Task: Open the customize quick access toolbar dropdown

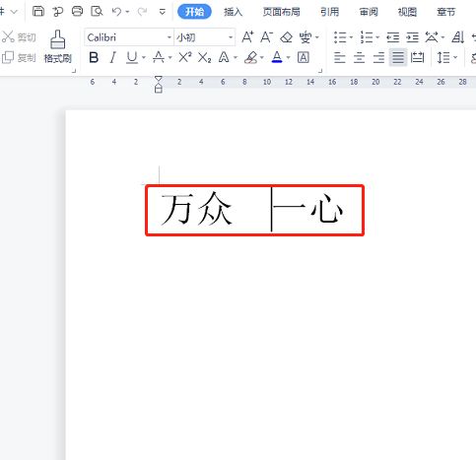Action: point(163,12)
